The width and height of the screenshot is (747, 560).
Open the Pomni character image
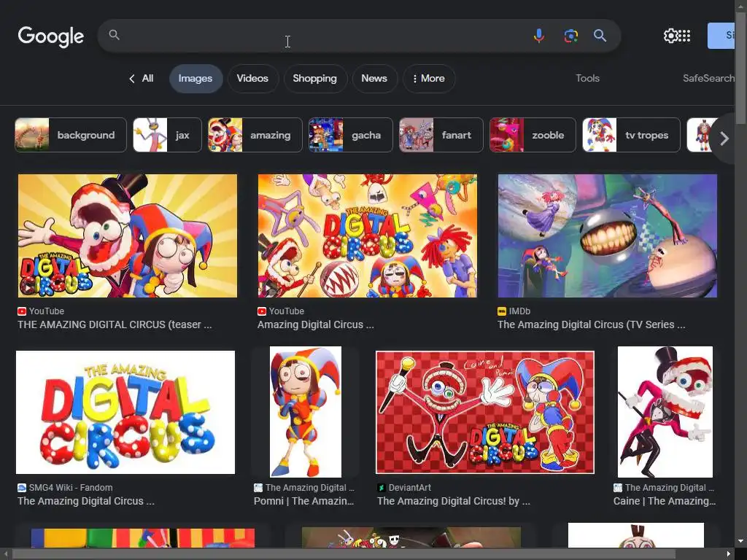[x=306, y=412]
